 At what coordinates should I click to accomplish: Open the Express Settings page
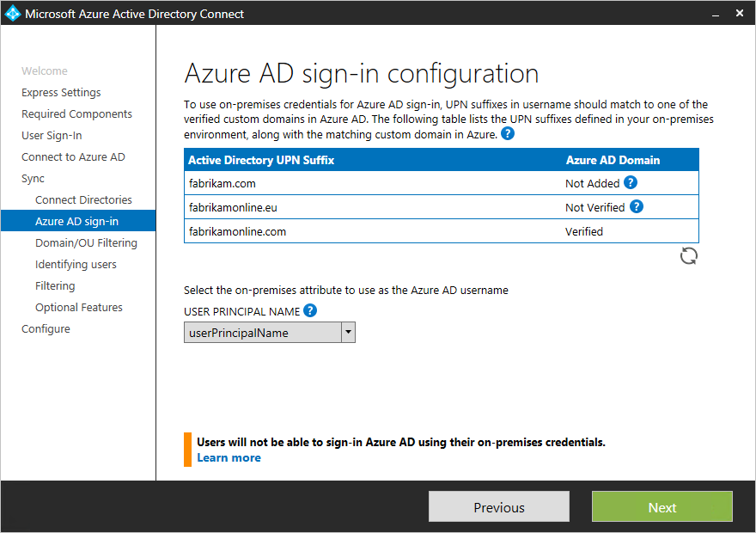tap(61, 92)
